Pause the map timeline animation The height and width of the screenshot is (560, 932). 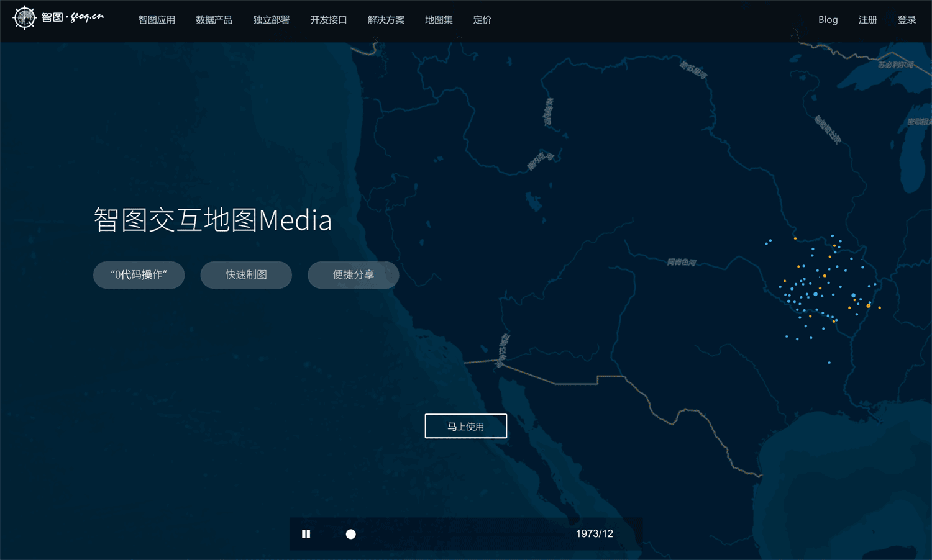tap(306, 534)
